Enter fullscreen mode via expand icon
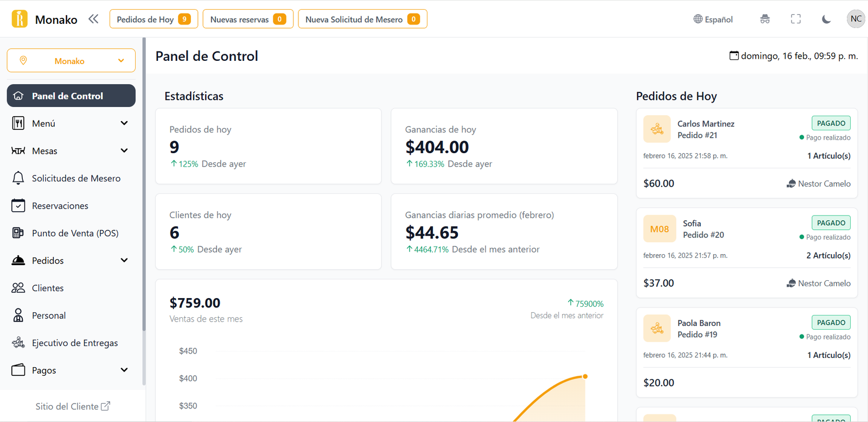 795,19
